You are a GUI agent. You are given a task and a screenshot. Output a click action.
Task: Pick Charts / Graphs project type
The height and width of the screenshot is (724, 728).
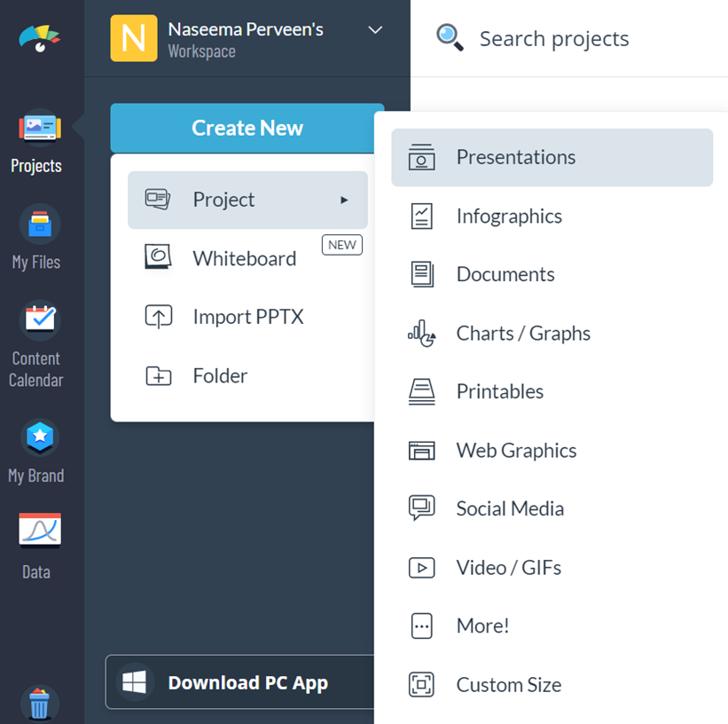[x=523, y=334]
